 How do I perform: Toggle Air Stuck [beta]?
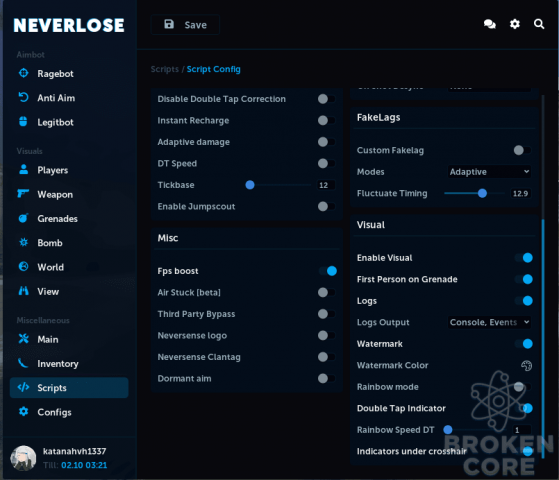tap(326, 292)
